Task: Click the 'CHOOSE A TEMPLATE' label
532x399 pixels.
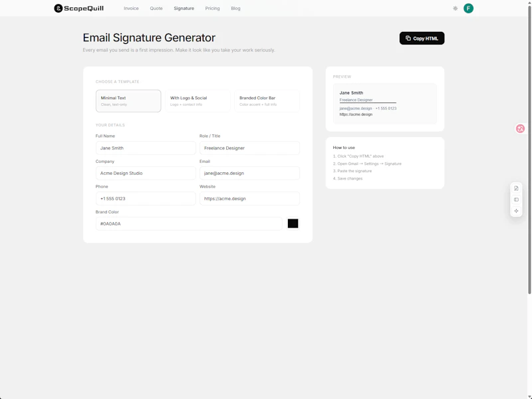Action: (118, 82)
